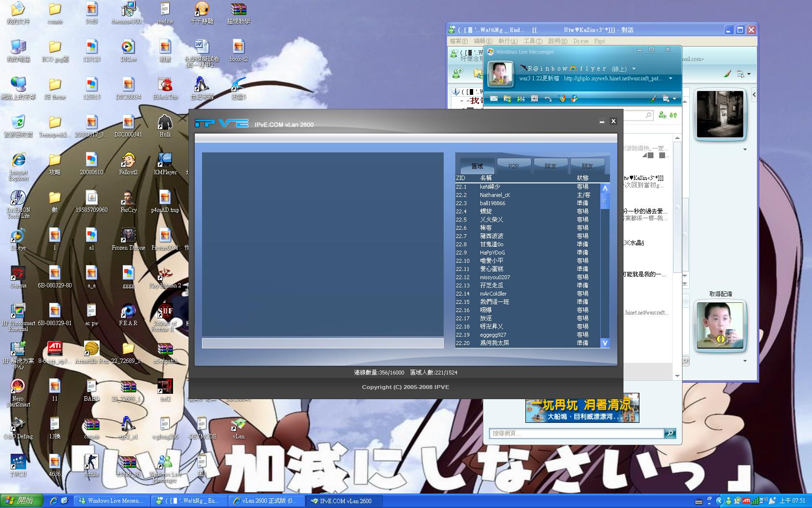The width and height of the screenshot is (812, 508).
Task: Click the Windows 開始 start button
Action: tap(21, 501)
